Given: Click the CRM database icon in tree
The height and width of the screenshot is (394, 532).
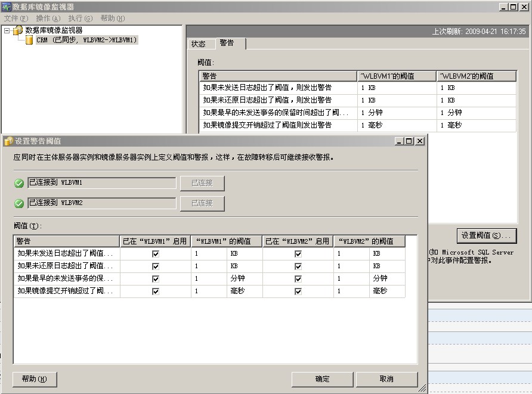Looking at the screenshot, I should coord(29,40).
